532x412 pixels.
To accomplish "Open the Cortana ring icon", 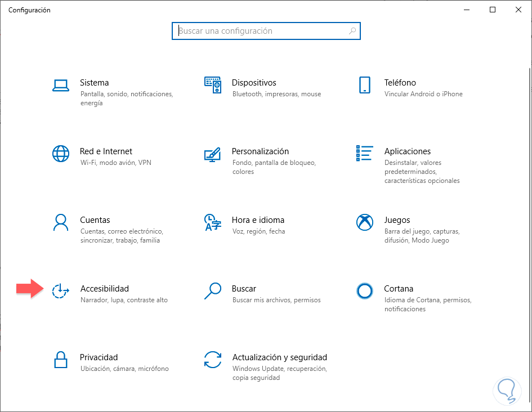I will (365, 290).
